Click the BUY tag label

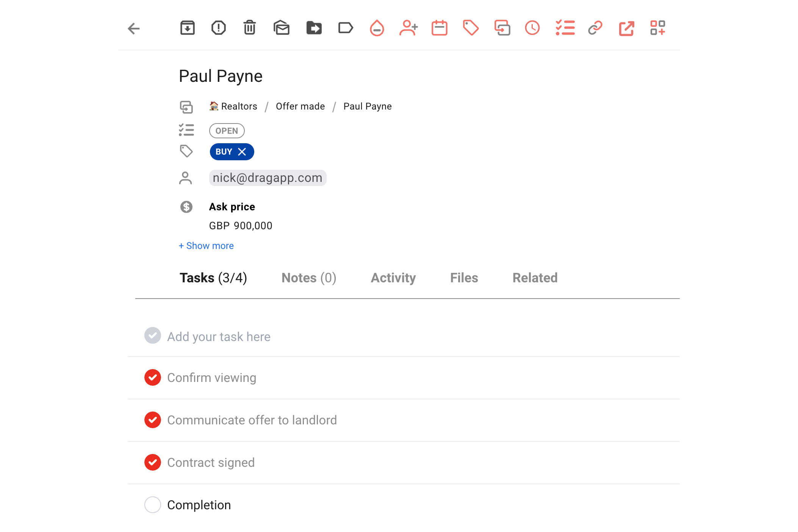pos(224,152)
